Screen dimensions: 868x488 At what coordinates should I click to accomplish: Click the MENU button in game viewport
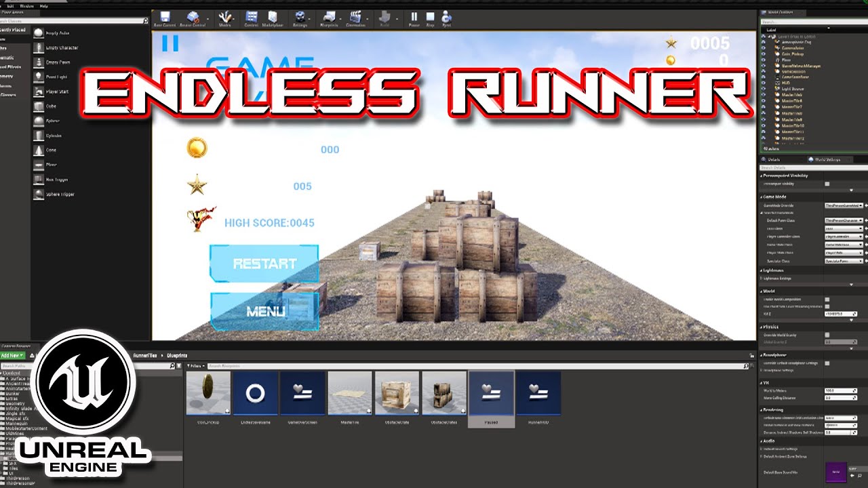point(264,312)
